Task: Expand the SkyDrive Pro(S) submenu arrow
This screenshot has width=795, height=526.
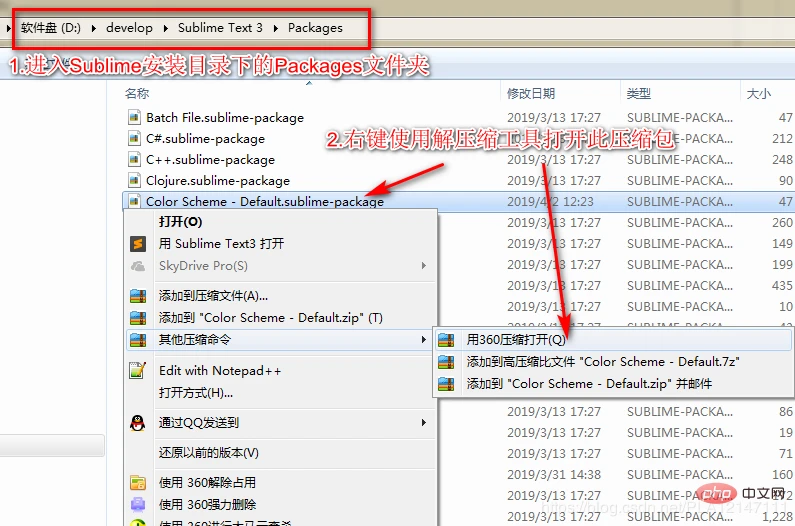Action: click(424, 265)
